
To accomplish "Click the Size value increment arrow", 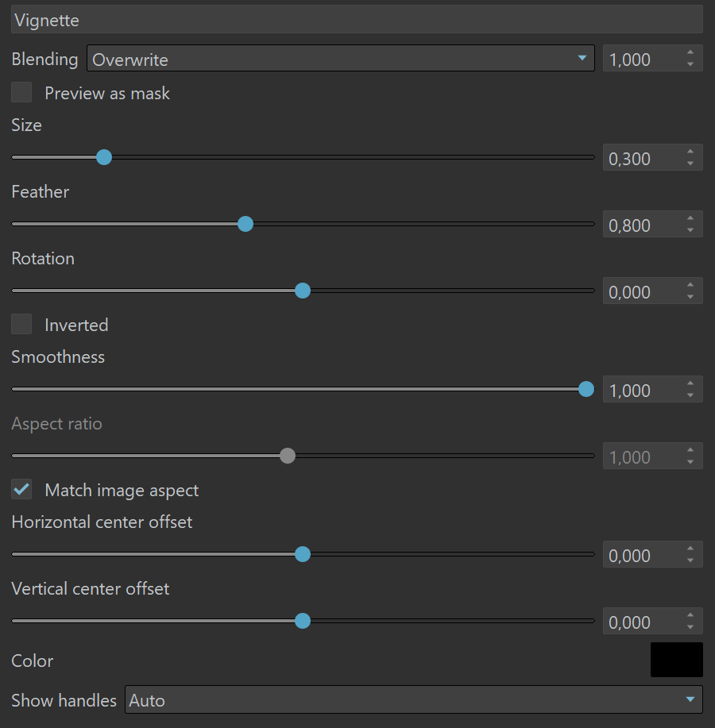I will click(x=690, y=152).
